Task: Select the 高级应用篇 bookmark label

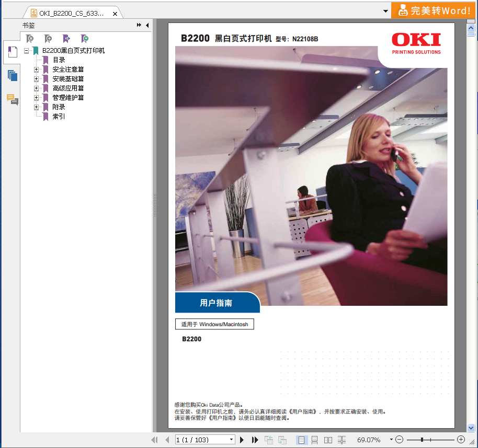Action: 68,88
